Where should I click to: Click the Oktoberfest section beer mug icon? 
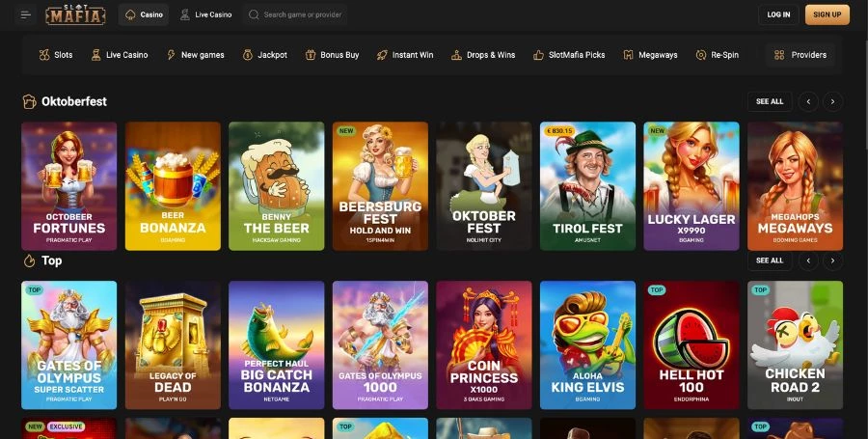tap(29, 102)
